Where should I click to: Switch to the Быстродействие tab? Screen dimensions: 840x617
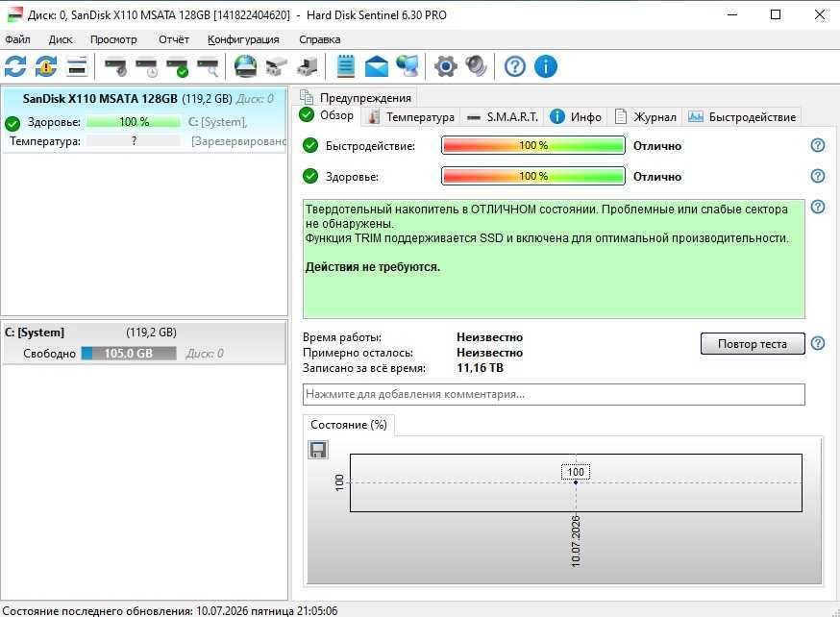[743, 117]
